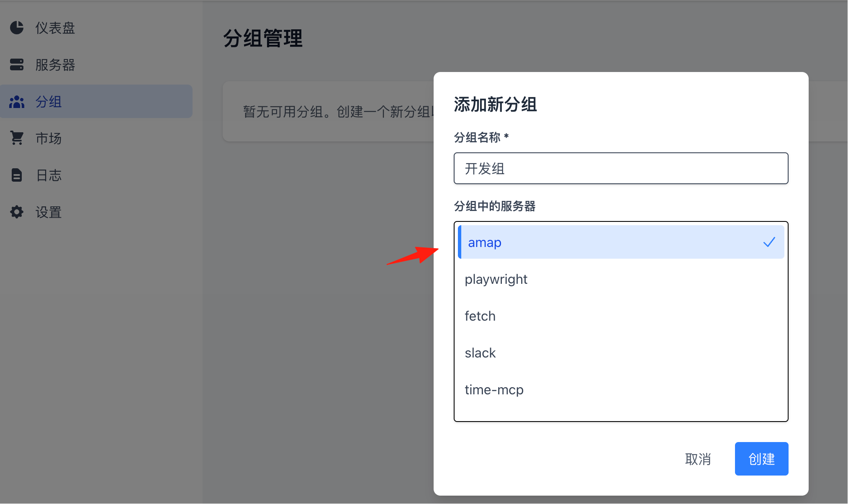Select the 分组 sidebar item
Screen dimensions: 848x504
click(x=96, y=101)
